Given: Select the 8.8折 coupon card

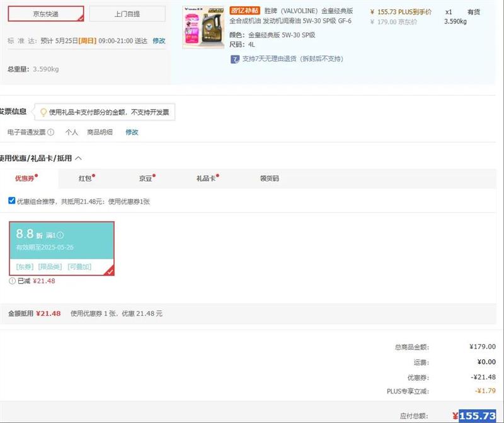Looking at the screenshot, I should (62, 248).
